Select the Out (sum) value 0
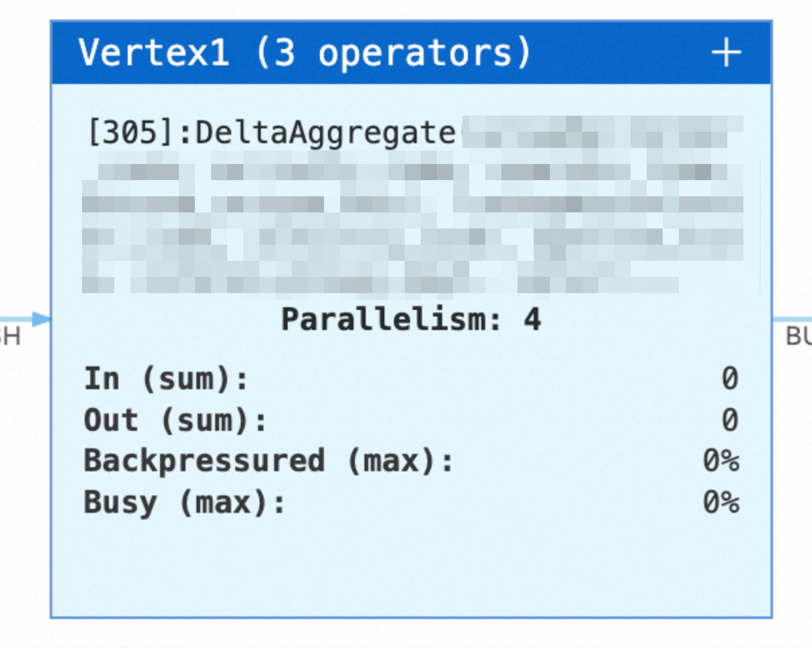The width and height of the screenshot is (812, 648). coord(730,420)
